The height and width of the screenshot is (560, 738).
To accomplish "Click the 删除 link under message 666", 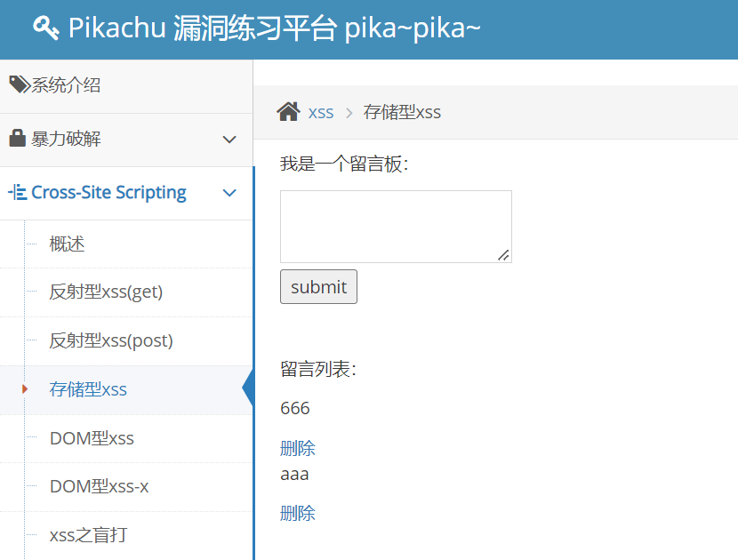I will pos(298,447).
